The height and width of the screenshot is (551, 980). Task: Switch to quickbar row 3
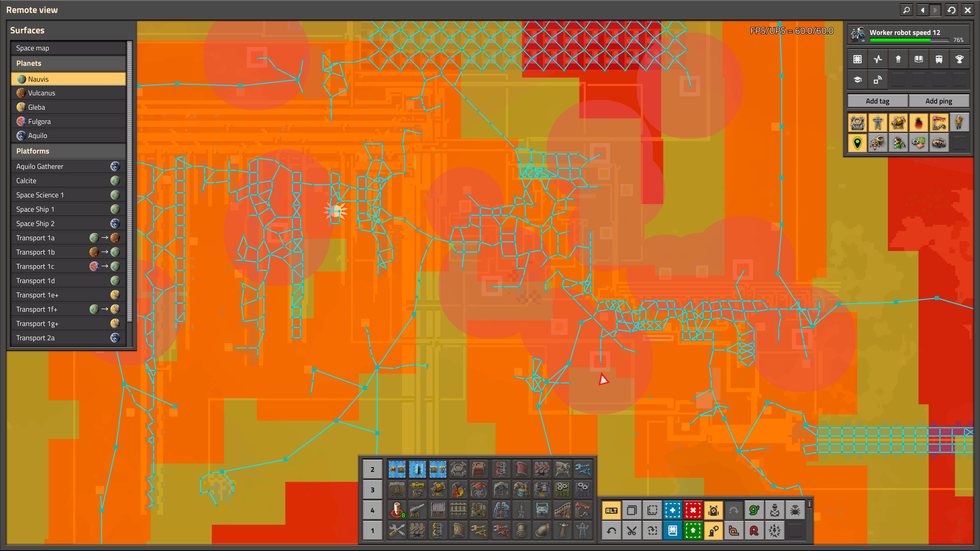372,490
